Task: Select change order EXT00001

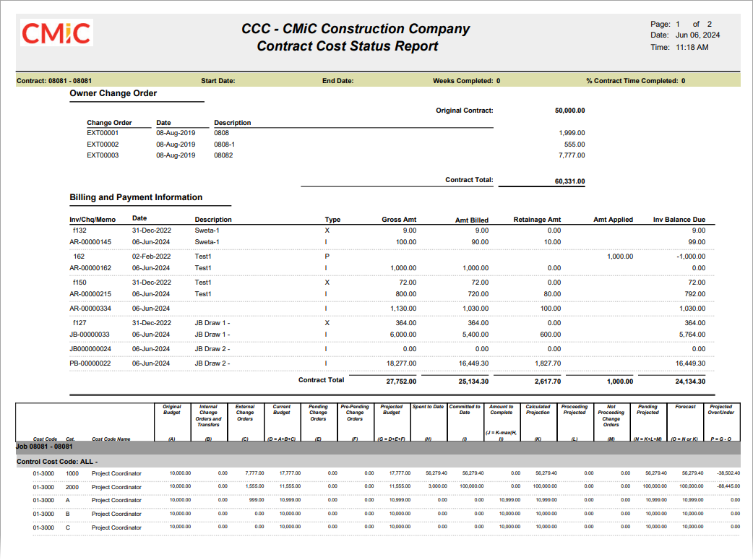Action: (103, 133)
